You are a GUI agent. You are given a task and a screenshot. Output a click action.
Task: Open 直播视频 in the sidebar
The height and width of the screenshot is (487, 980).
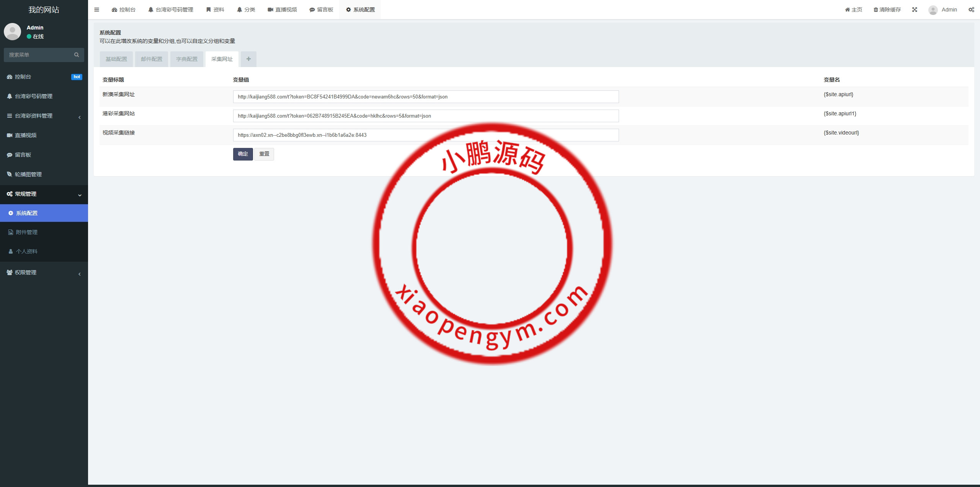pos(26,135)
